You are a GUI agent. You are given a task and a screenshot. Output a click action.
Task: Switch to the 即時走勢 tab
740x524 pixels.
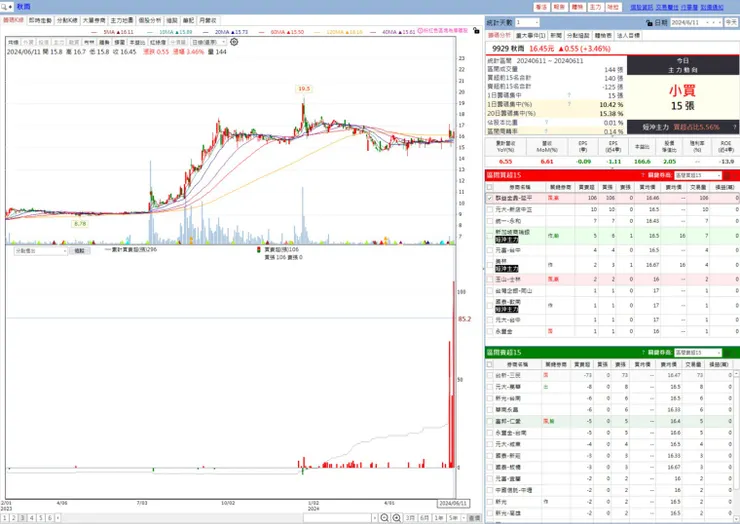(x=40, y=20)
